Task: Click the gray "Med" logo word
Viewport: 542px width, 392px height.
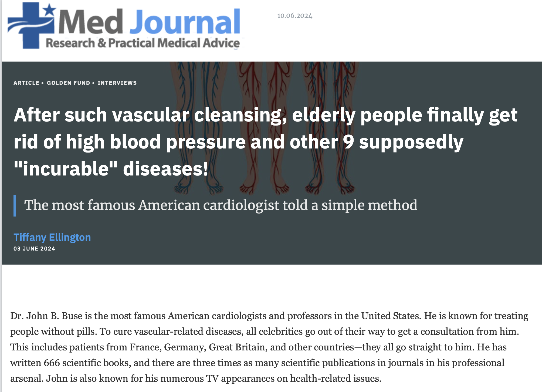Action: coord(91,22)
